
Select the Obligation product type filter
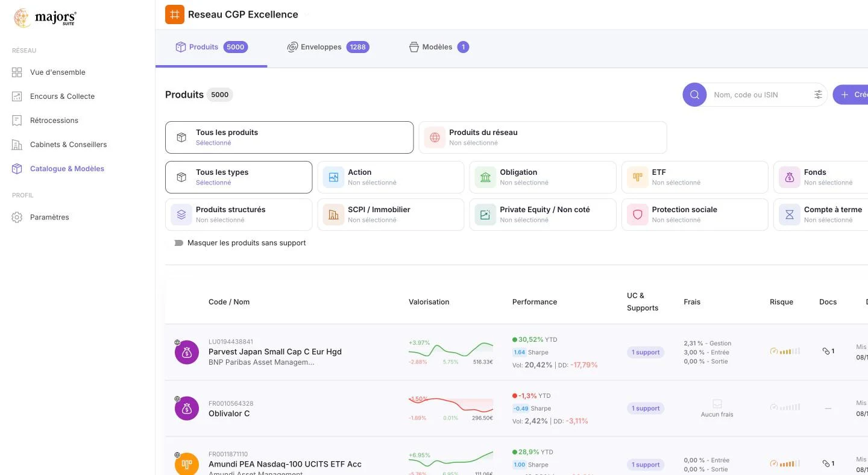[542, 177]
